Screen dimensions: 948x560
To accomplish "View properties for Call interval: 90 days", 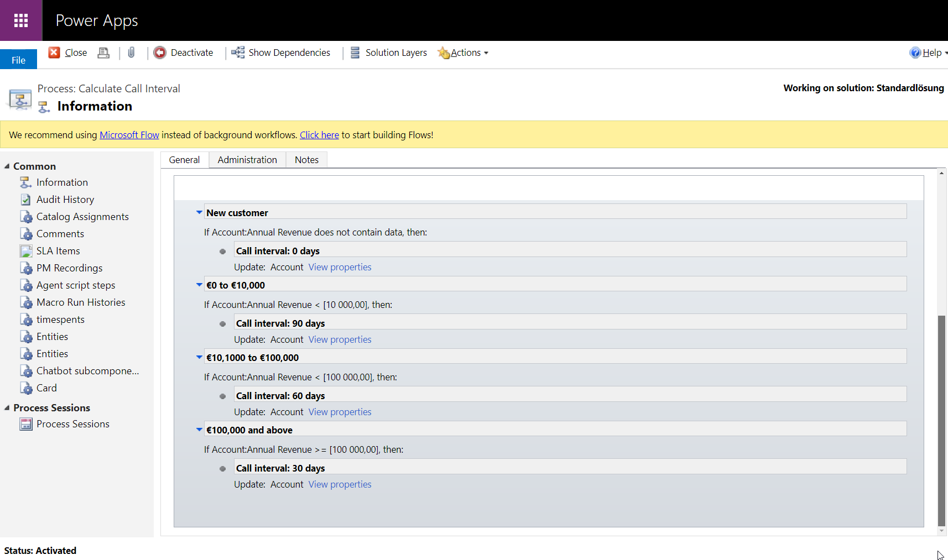I will click(340, 339).
